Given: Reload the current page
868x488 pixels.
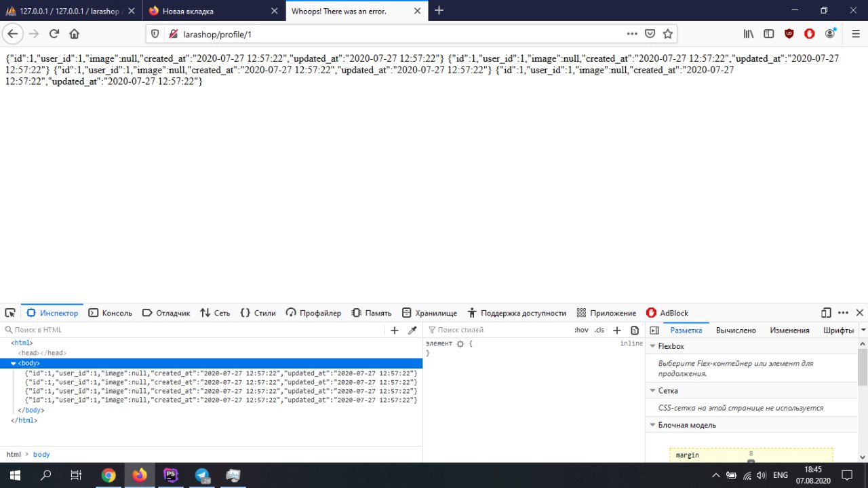Looking at the screenshot, I should click(54, 33).
